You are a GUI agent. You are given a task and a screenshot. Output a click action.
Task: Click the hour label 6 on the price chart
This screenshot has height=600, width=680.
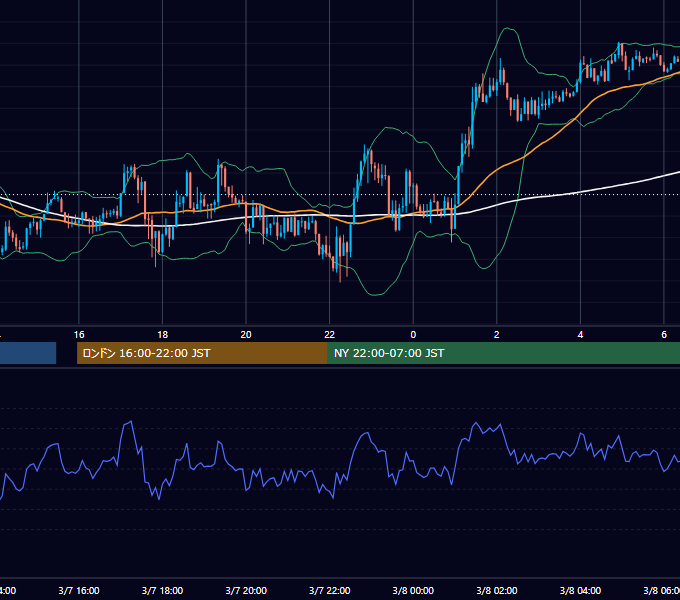click(664, 335)
